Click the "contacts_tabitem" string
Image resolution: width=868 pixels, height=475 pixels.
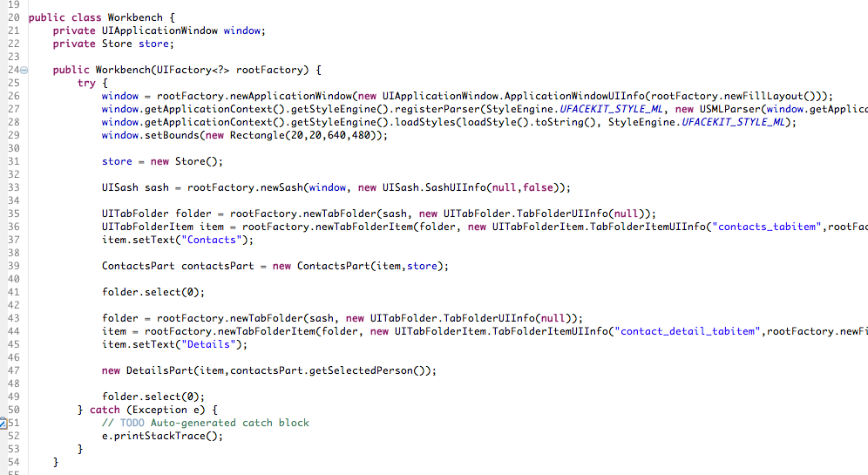pos(767,227)
